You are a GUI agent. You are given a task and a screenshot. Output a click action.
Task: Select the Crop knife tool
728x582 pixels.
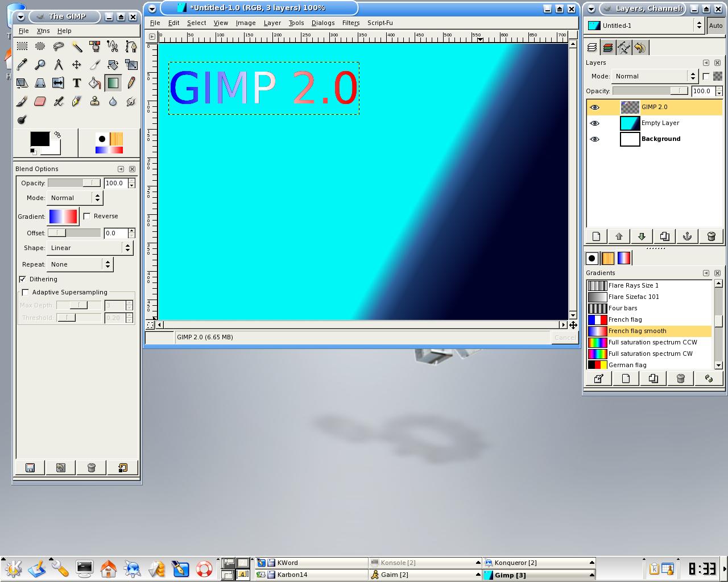coord(95,64)
